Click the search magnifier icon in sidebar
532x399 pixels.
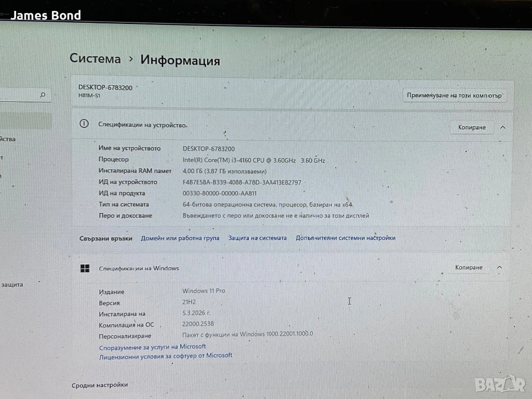(x=43, y=95)
